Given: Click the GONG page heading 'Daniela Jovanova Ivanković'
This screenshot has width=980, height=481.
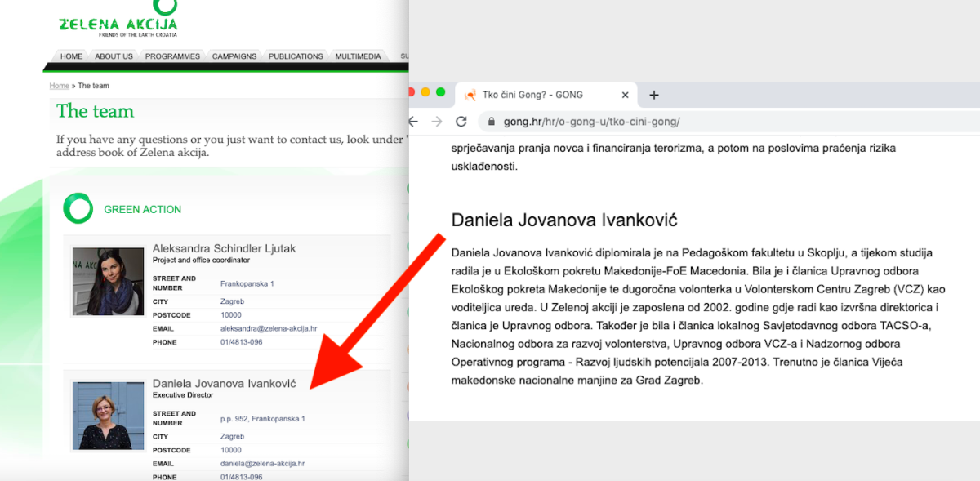Looking at the screenshot, I should tap(564, 220).
